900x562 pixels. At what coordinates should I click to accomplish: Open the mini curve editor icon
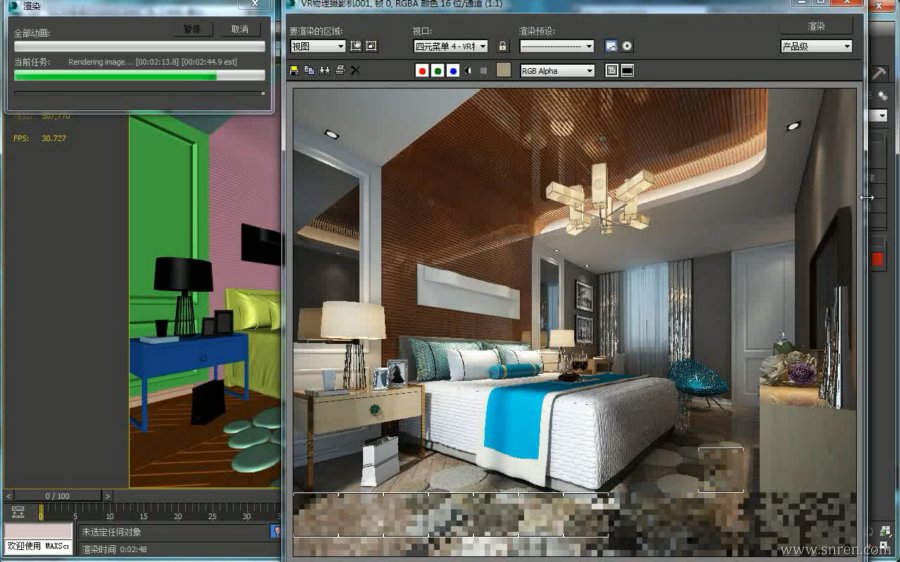coord(18,512)
